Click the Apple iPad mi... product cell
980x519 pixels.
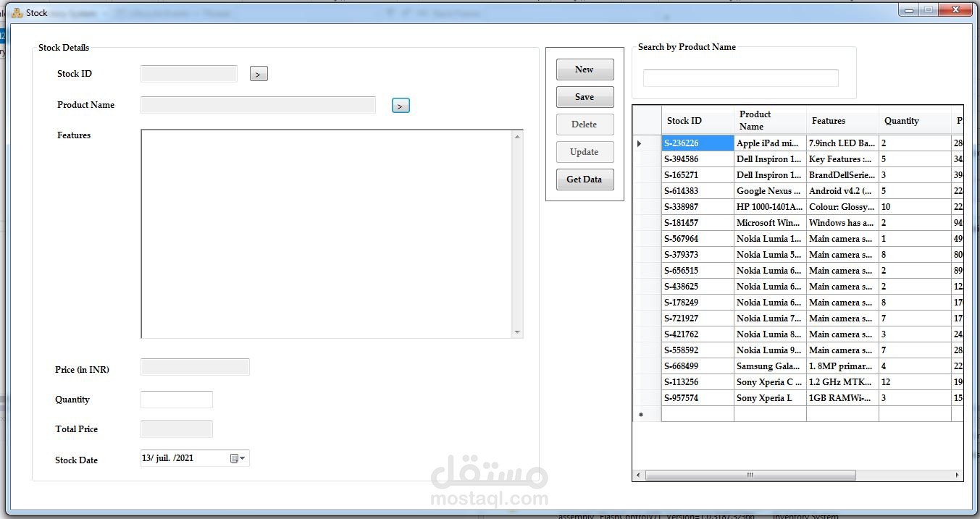(x=770, y=143)
